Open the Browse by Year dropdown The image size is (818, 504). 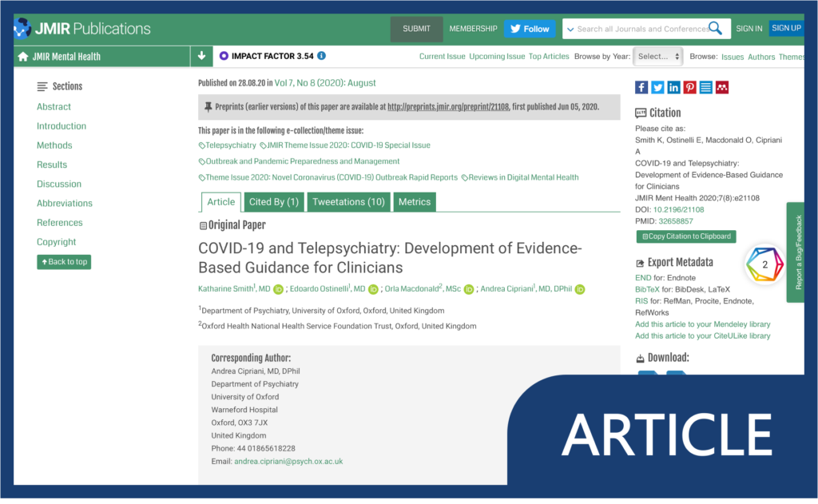coord(657,57)
